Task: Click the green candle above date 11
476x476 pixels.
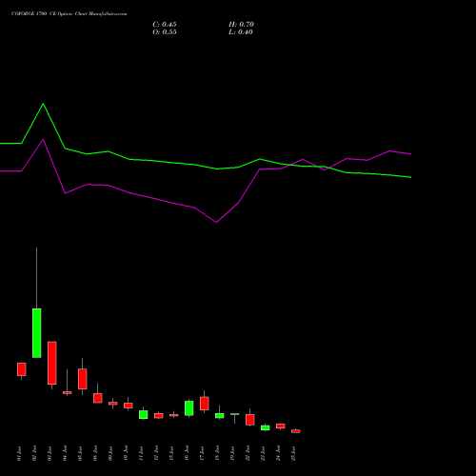Action: [x=144, y=415]
